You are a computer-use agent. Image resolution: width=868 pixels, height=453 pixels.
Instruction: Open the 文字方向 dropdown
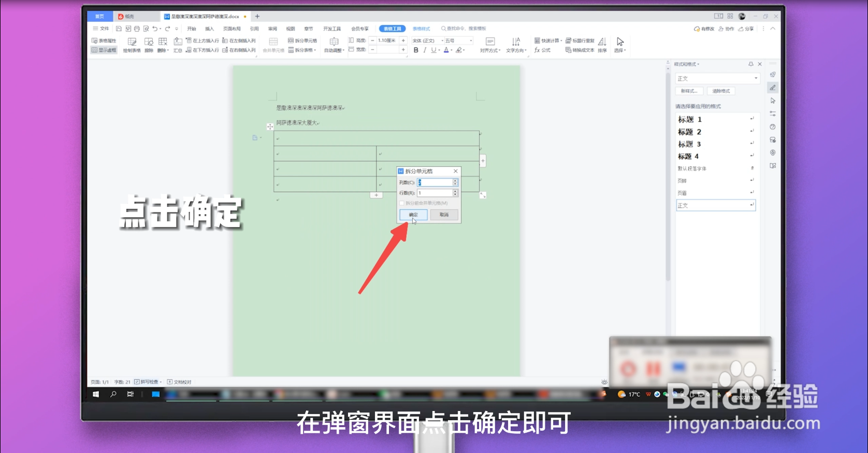coord(516,45)
